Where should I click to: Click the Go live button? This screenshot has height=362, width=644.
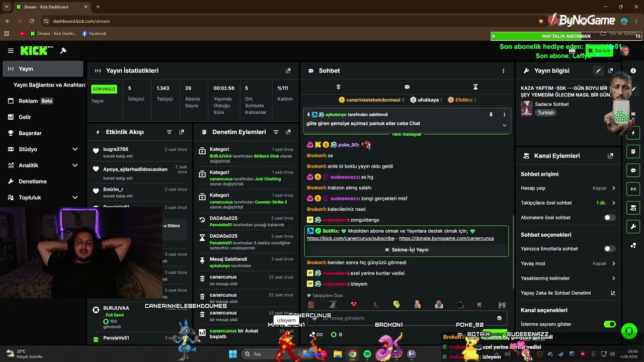click(x=599, y=51)
